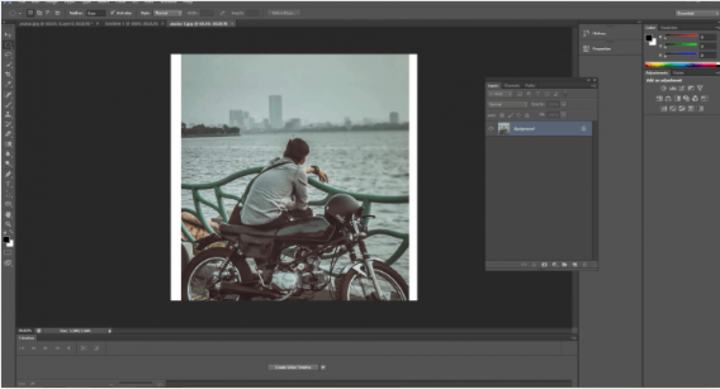This screenshot has height=389, width=720.
Task: Toggle Quick Mask mode in toolbox
Action: tap(8, 253)
